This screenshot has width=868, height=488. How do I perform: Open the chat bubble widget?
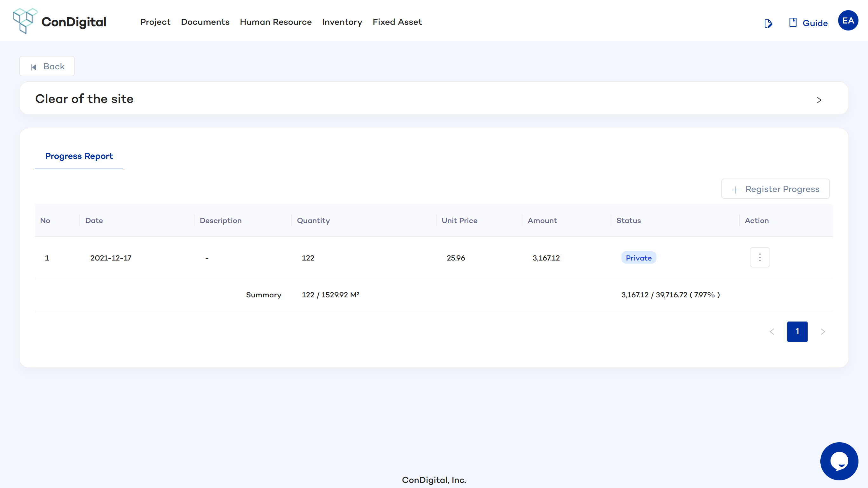point(839,461)
